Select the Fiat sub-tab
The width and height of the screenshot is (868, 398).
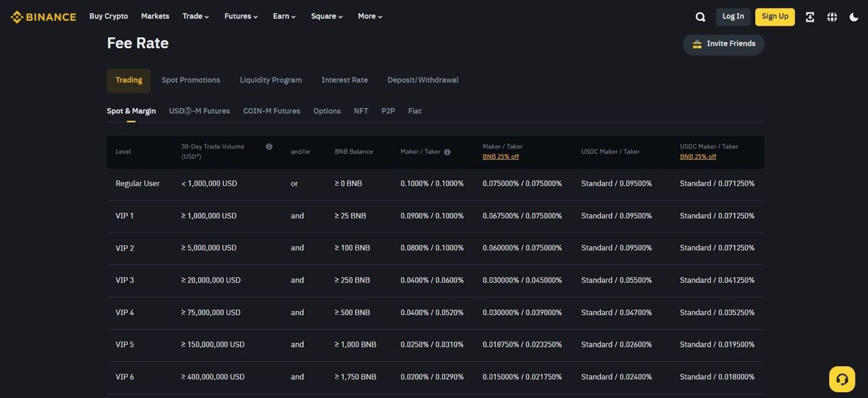point(415,111)
